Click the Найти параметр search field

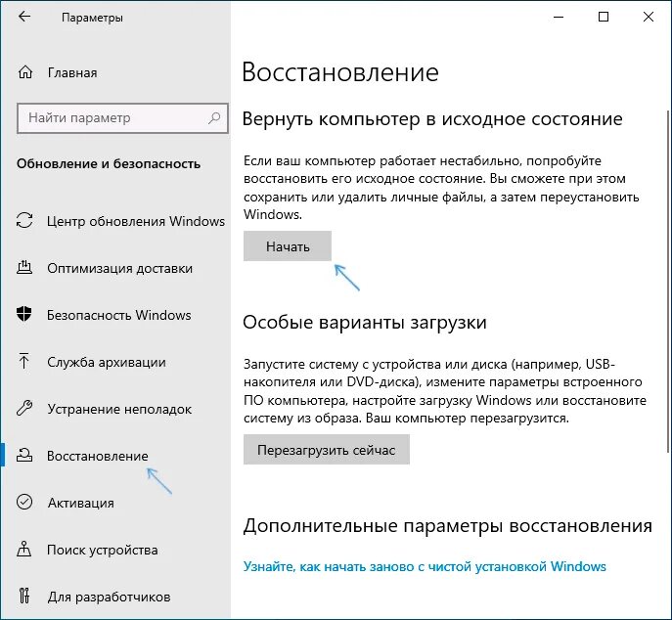click(122, 117)
